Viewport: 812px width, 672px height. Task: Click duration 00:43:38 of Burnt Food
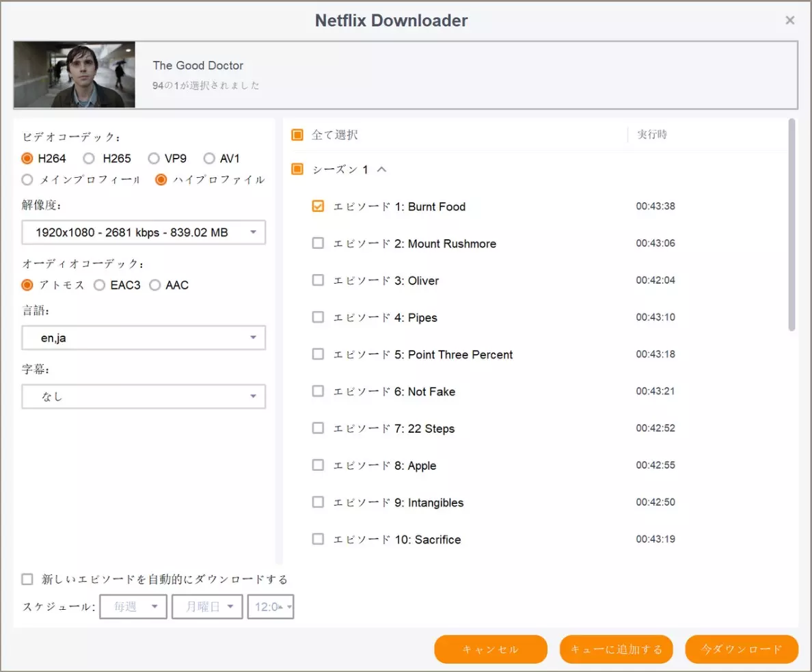pyautogui.click(x=655, y=206)
